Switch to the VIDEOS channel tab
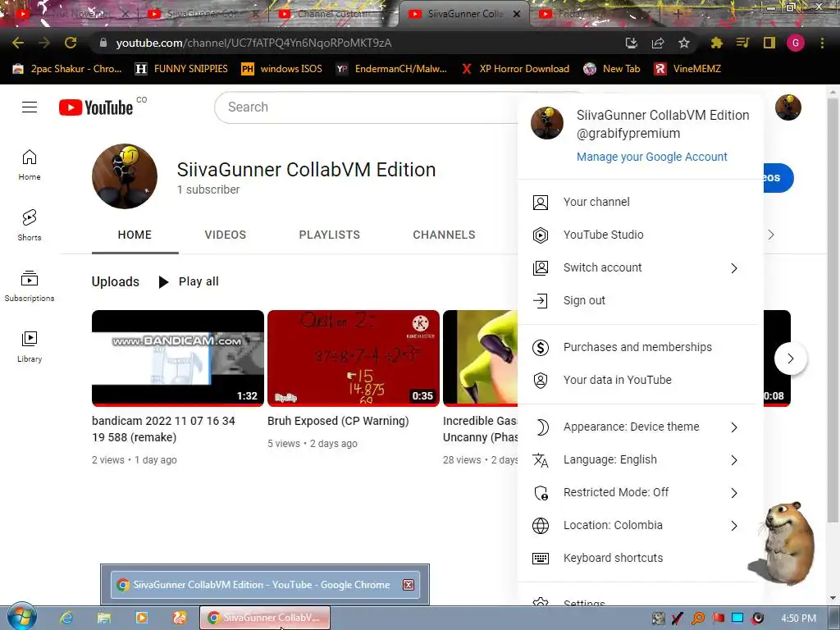840x630 pixels. tap(225, 235)
